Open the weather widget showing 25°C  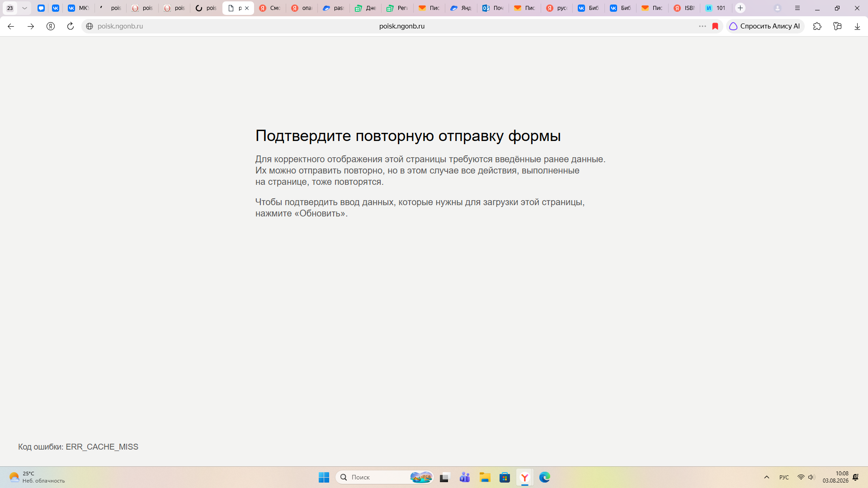[x=37, y=477]
